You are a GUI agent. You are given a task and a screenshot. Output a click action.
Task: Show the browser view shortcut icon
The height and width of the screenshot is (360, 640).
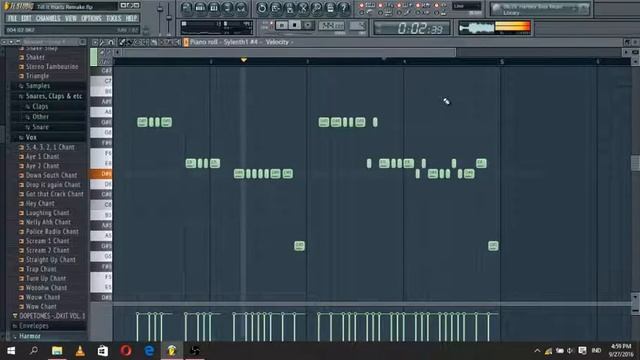pyautogui.click(x=227, y=8)
